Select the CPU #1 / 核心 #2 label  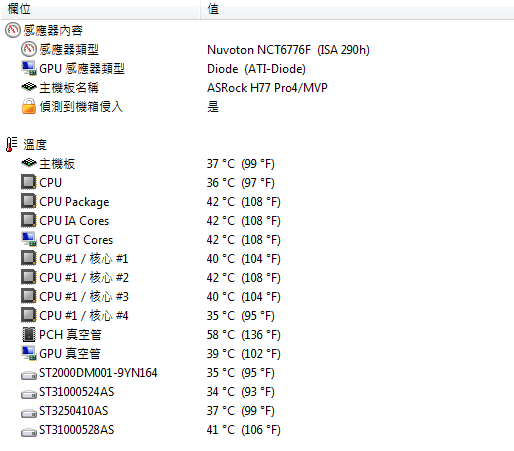[84, 278]
